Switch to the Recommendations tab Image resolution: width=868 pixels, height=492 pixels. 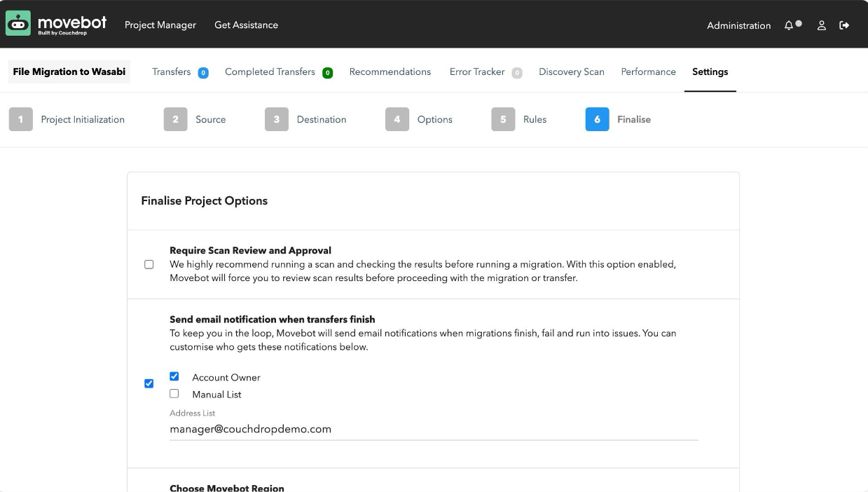390,71
